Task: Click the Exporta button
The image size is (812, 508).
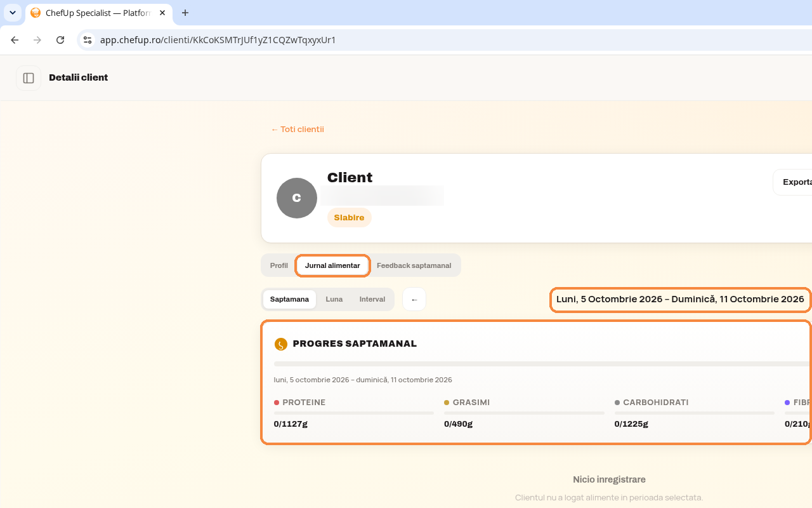Action: click(793, 182)
